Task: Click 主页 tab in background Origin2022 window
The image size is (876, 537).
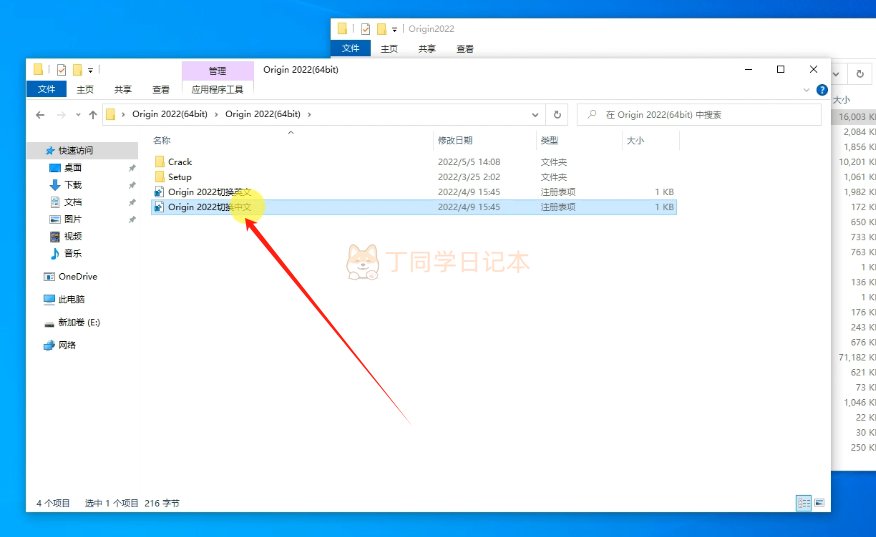Action: click(389, 49)
